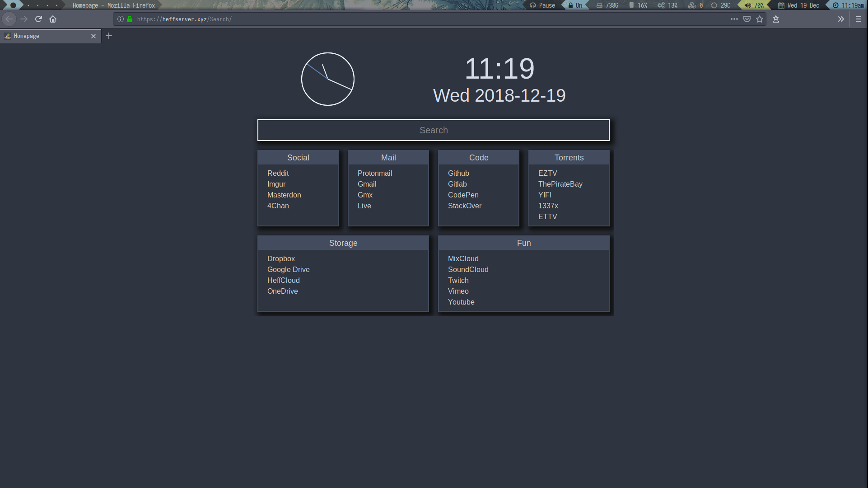
Task: Click the browser reload button
Action: (x=38, y=19)
